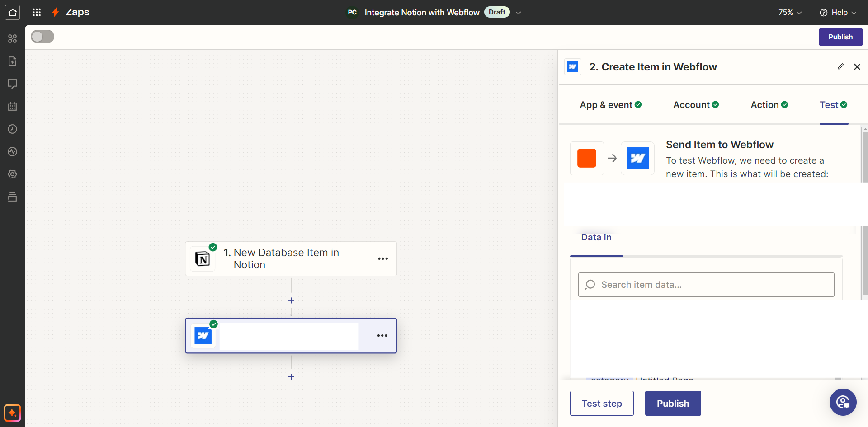Switch to the App & event tab
Image resolution: width=868 pixels, height=427 pixels.
[611, 105]
